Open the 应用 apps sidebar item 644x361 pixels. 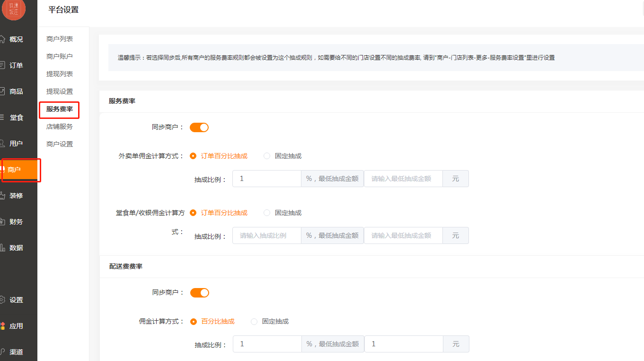16,326
